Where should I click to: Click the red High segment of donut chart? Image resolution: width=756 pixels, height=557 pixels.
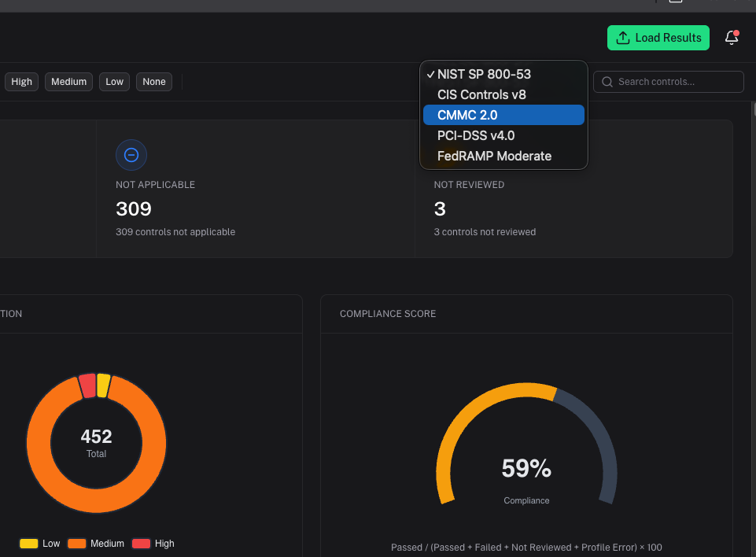pyautogui.click(x=87, y=385)
